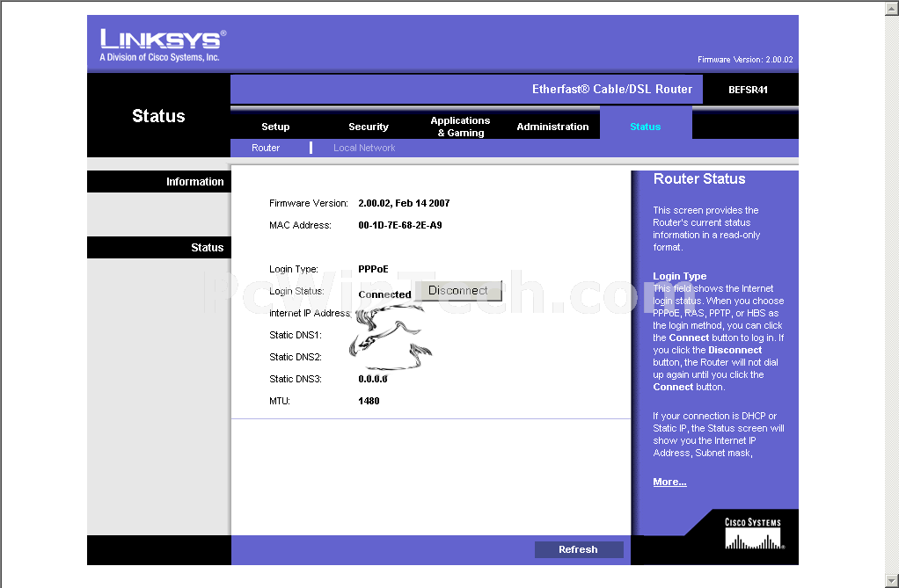Open the Security tab
Viewport: 899px width, 588px height.
pos(368,127)
